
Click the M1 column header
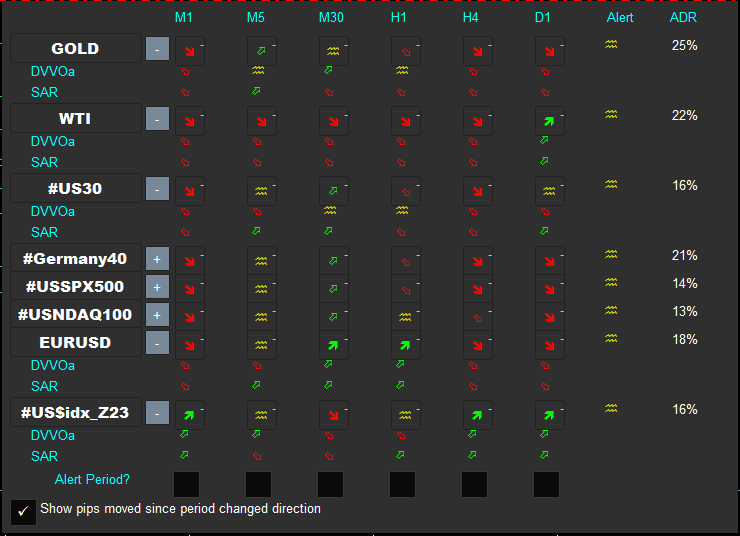pyautogui.click(x=184, y=17)
